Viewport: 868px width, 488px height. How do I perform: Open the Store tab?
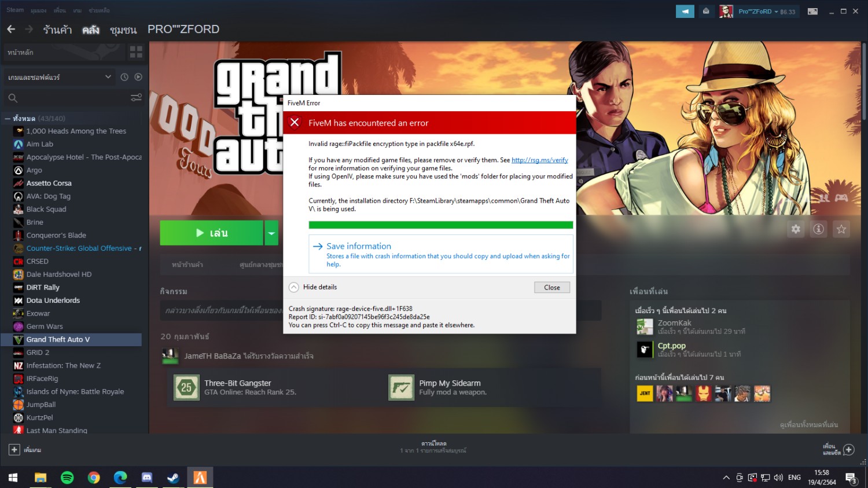[x=57, y=29]
